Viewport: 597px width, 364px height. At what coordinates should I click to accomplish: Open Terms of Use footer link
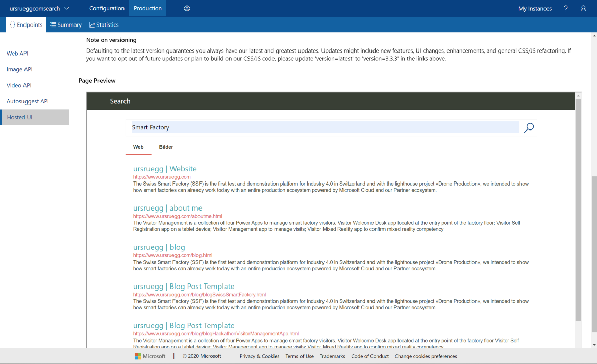click(300, 356)
